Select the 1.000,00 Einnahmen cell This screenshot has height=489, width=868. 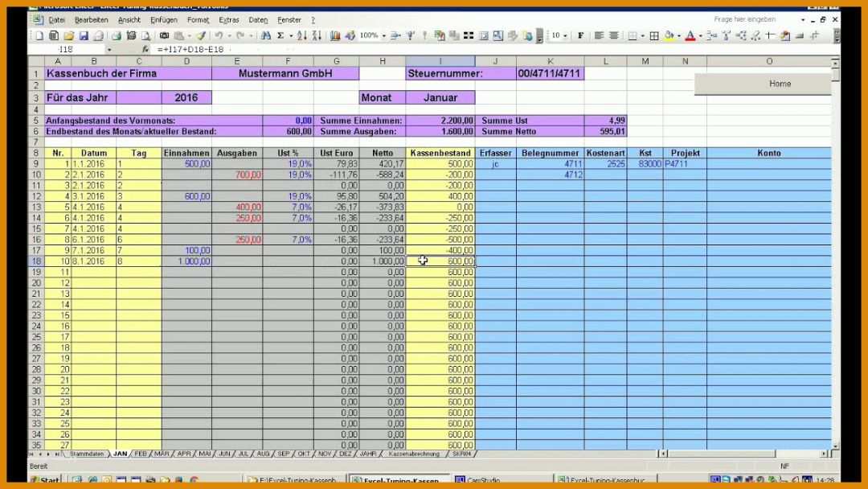[x=186, y=261]
